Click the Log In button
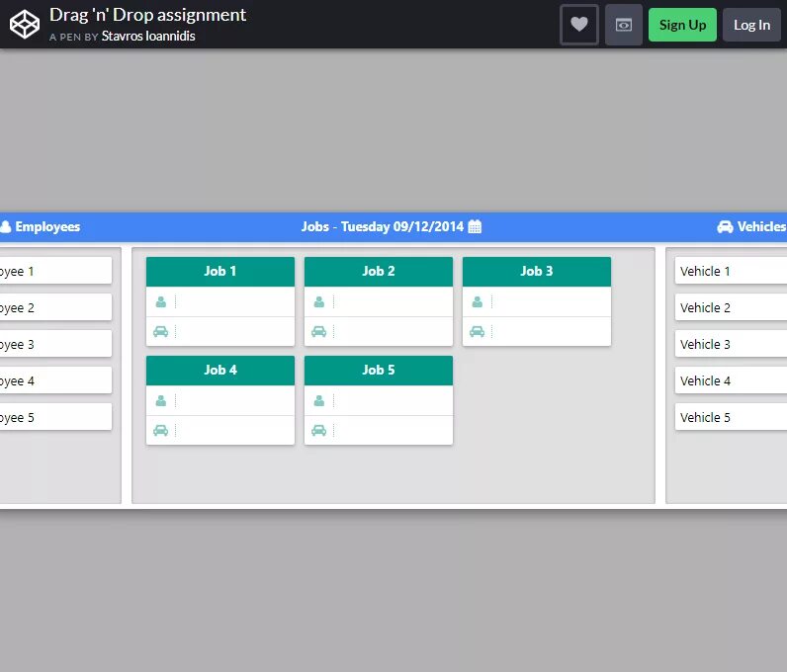 point(751,25)
